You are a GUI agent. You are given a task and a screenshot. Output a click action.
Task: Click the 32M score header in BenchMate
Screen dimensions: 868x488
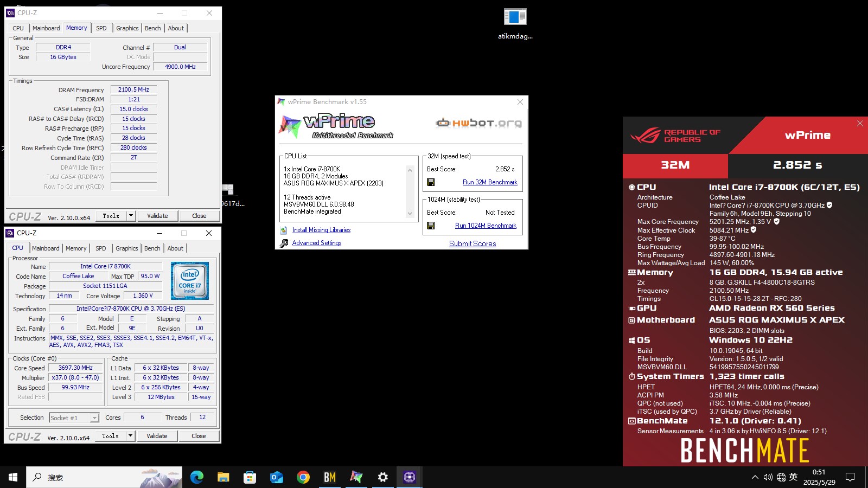[675, 165]
